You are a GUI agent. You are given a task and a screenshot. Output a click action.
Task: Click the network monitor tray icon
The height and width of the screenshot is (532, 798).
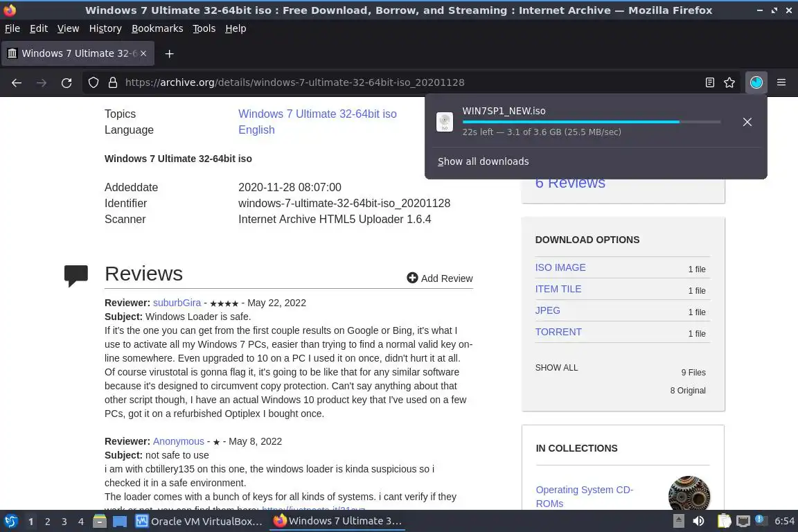tap(743, 521)
